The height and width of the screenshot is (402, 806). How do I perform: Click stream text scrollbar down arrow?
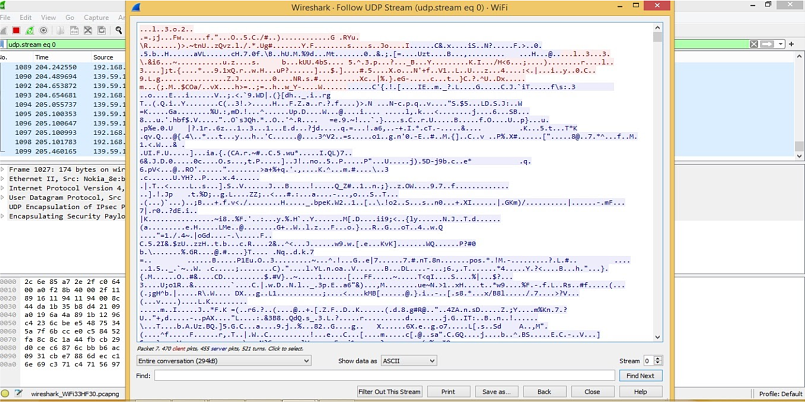click(657, 337)
